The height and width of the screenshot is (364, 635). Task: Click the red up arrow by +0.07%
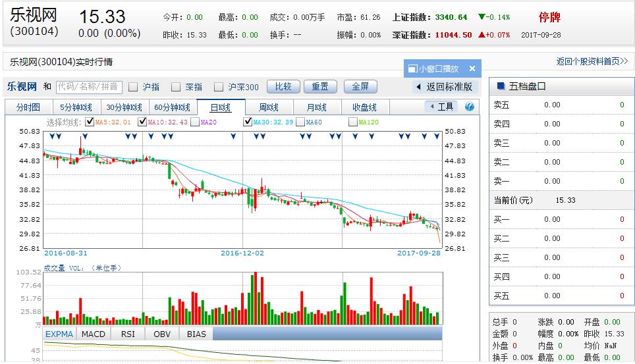click(482, 35)
